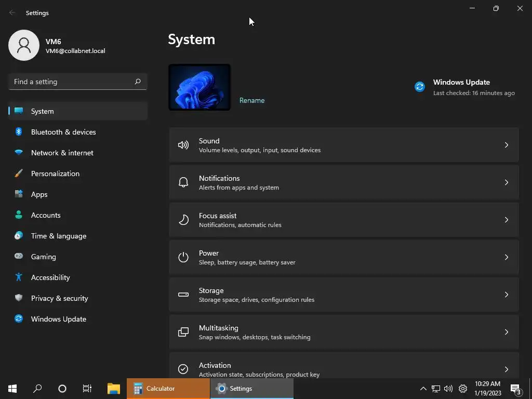Click the VM6 user avatar picture
This screenshot has width=532, height=399.
tap(24, 45)
